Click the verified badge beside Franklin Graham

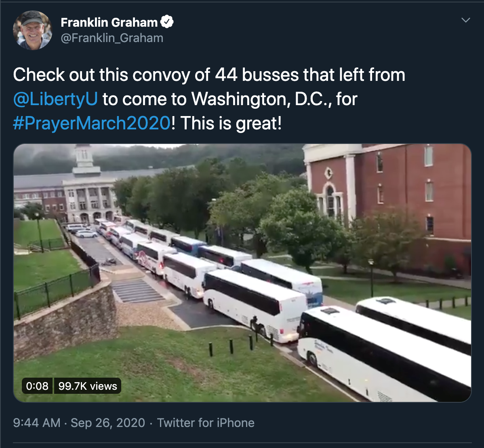pyautogui.click(x=167, y=22)
